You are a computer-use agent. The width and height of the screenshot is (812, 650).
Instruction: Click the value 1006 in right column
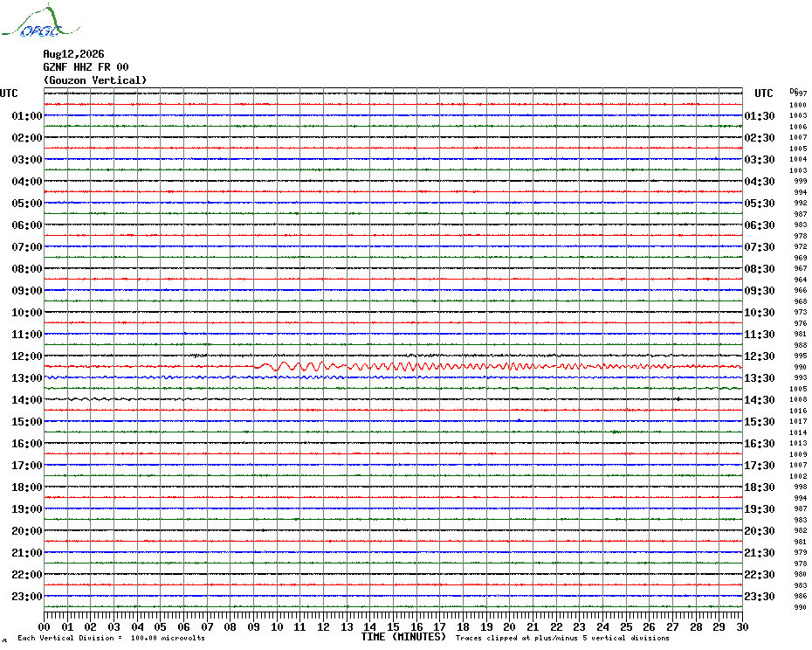tap(798, 127)
